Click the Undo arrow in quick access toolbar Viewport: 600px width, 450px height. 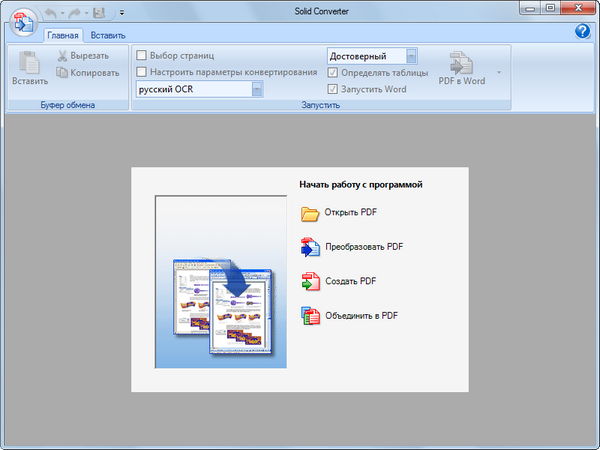50,13
